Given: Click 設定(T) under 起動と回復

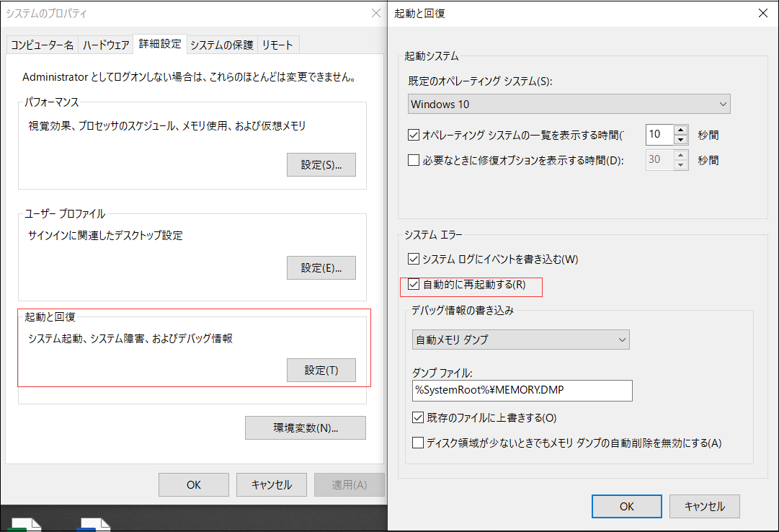Looking at the screenshot, I should [321, 371].
